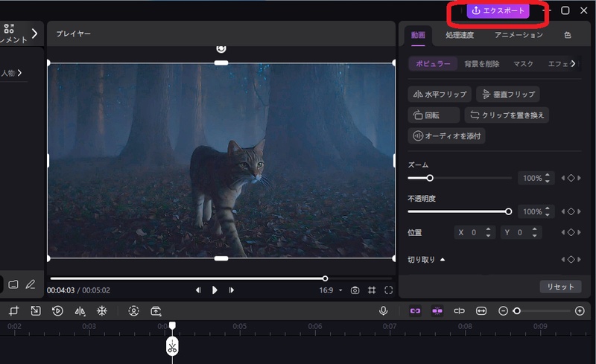Zoom in timeline with plus icon
596x364 pixels.
(580, 311)
